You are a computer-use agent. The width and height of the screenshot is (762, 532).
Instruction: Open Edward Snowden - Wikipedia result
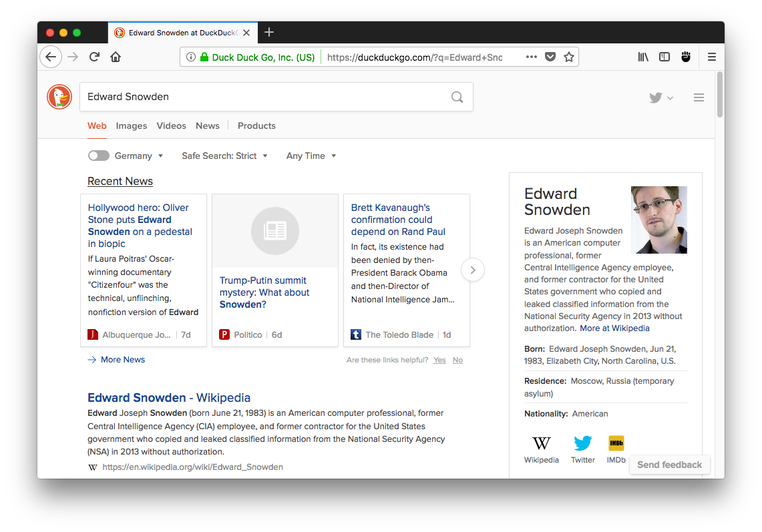click(169, 397)
